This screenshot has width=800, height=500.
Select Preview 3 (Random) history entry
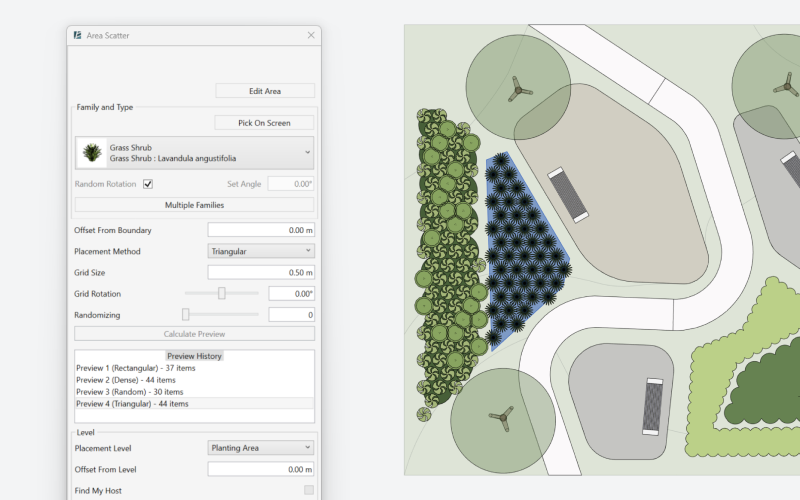tap(129, 392)
